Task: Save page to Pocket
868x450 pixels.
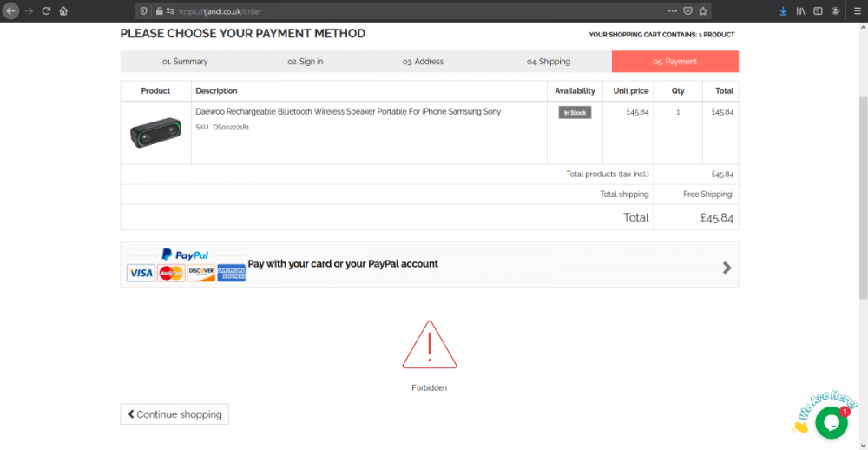Action: point(687,11)
